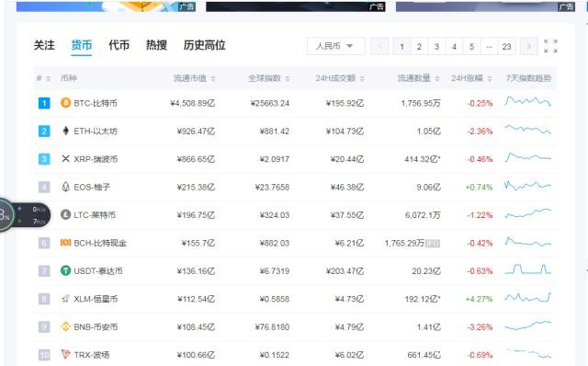Switch to the 关注 tab

click(44, 45)
